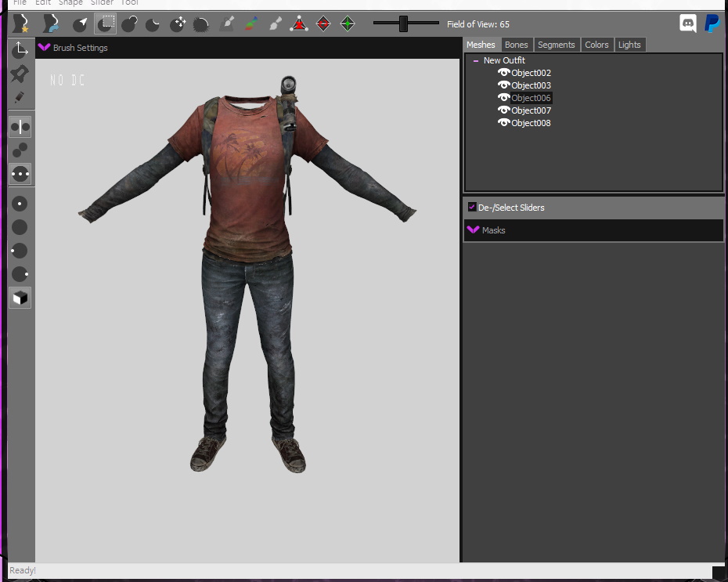Hide Object007 via eye icon
The height and width of the screenshot is (582, 728).
[504, 110]
